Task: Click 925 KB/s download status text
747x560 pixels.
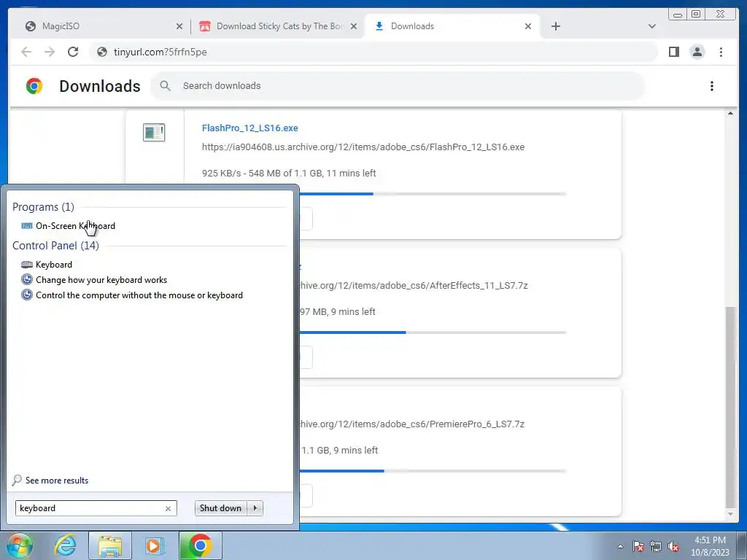Action: (289, 174)
